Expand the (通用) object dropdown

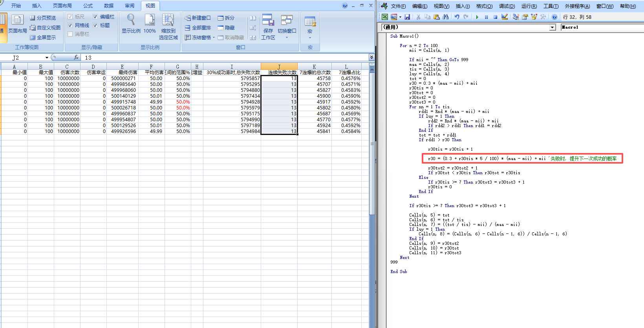tap(553, 27)
